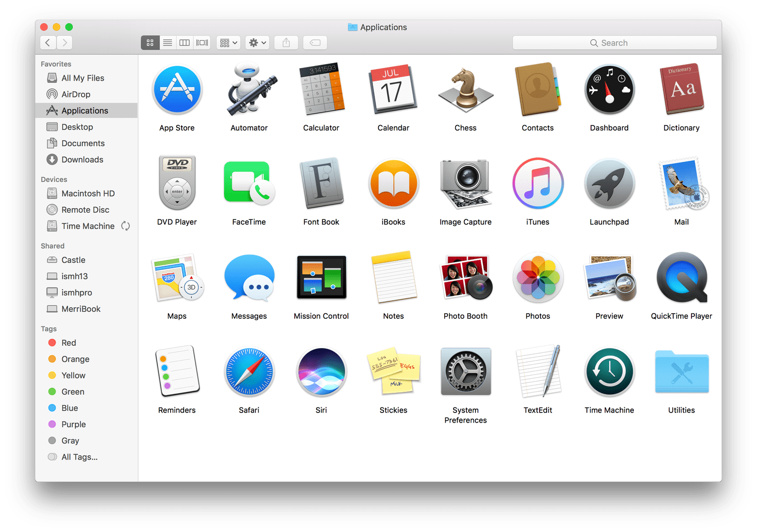Select the Calculator app icon
The image size is (757, 532).
321,89
